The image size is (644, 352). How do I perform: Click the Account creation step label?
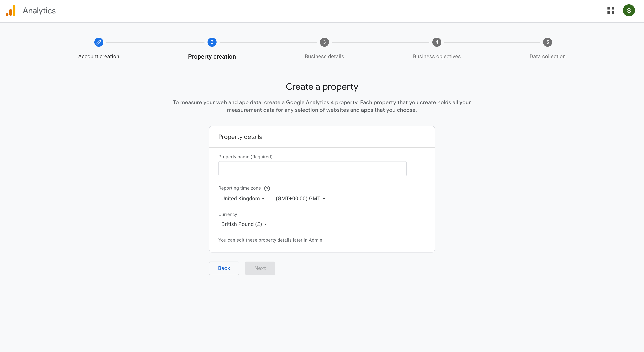tap(98, 56)
